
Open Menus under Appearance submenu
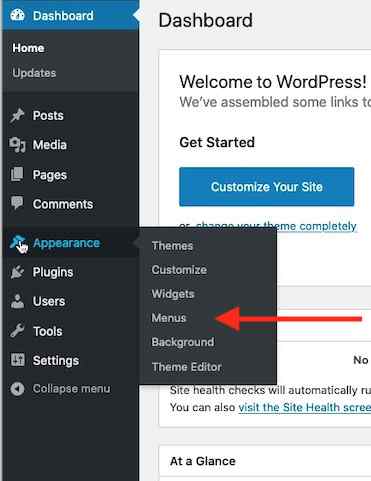(169, 318)
